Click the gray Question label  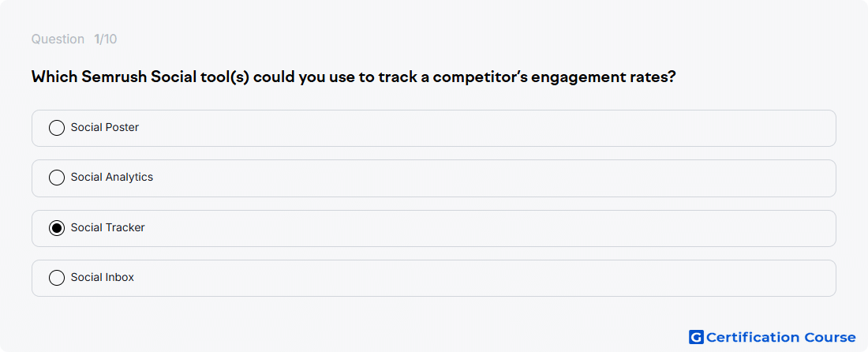[58, 39]
